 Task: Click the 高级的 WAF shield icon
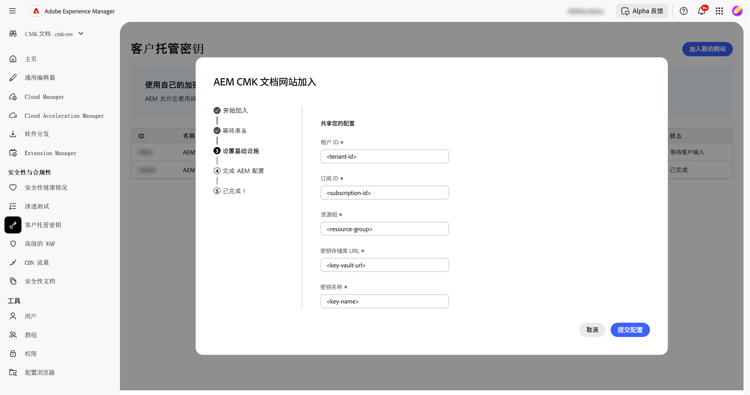pos(13,243)
